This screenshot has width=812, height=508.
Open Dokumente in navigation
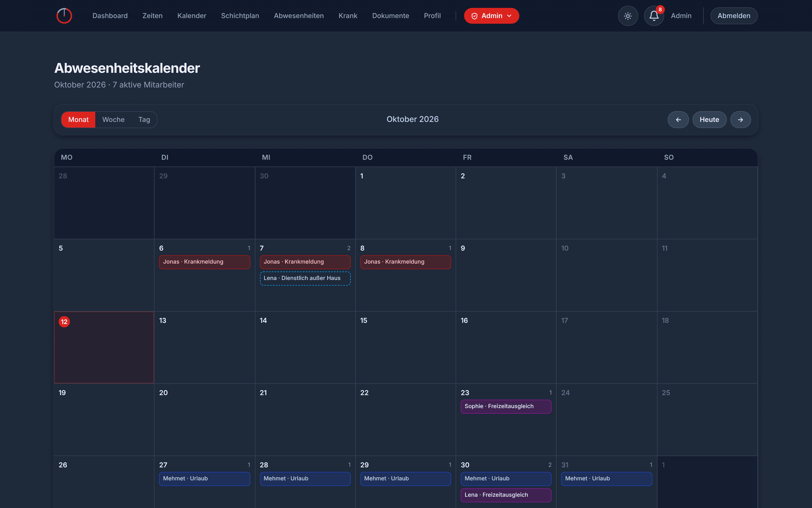tap(390, 16)
